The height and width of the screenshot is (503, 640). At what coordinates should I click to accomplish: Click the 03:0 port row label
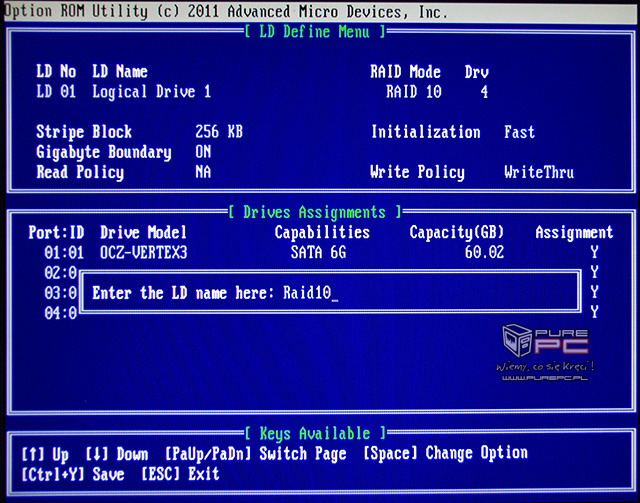pyautogui.click(x=60, y=293)
